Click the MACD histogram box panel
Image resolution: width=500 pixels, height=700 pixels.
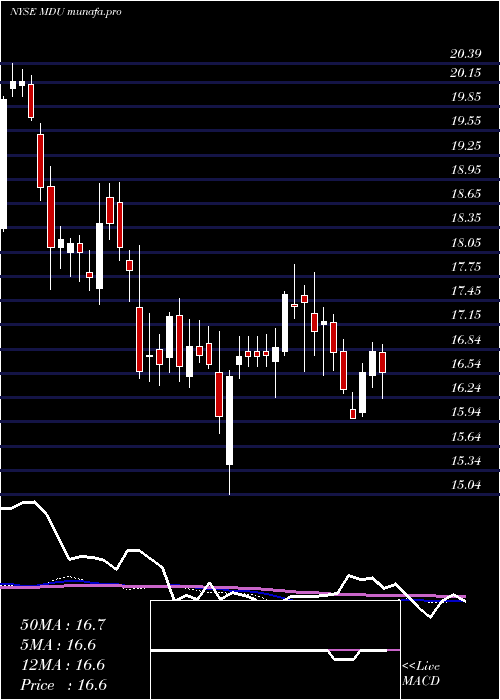pos(275,650)
